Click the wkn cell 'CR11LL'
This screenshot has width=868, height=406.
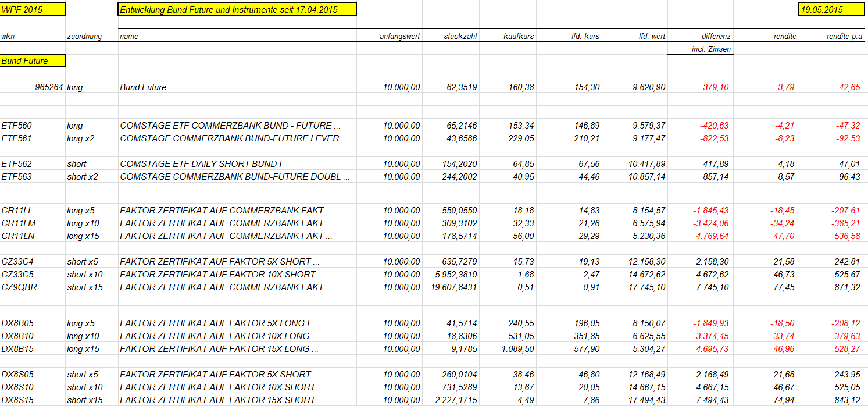17,211
